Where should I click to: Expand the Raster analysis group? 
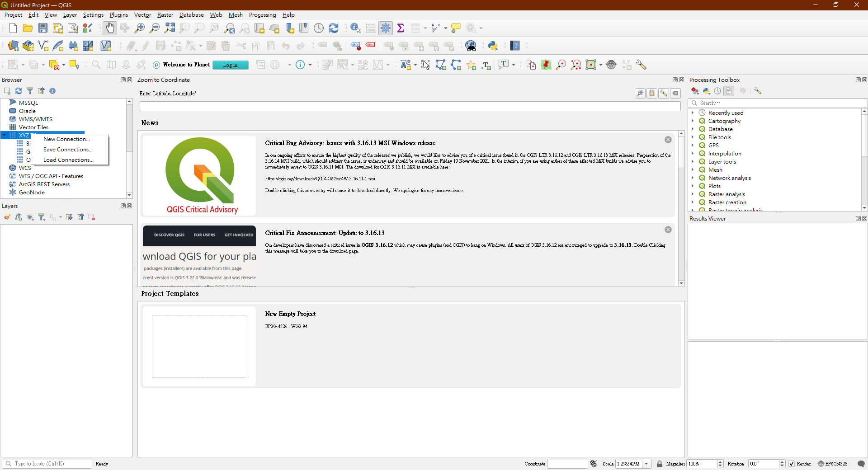tap(693, 194)
